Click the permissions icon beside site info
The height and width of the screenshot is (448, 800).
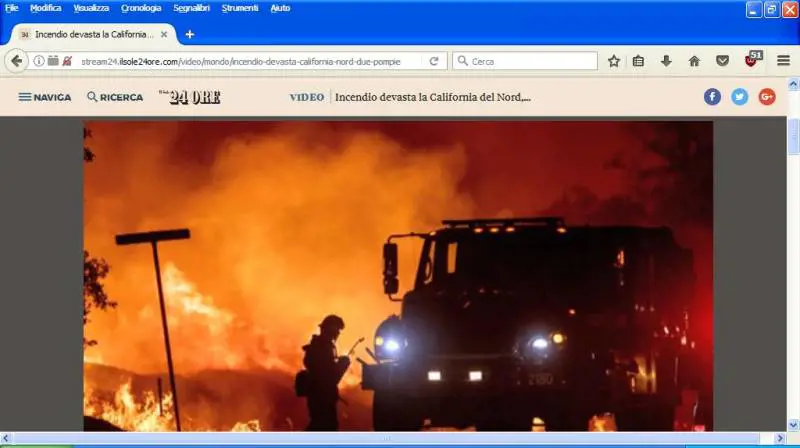tap(53, 61)
